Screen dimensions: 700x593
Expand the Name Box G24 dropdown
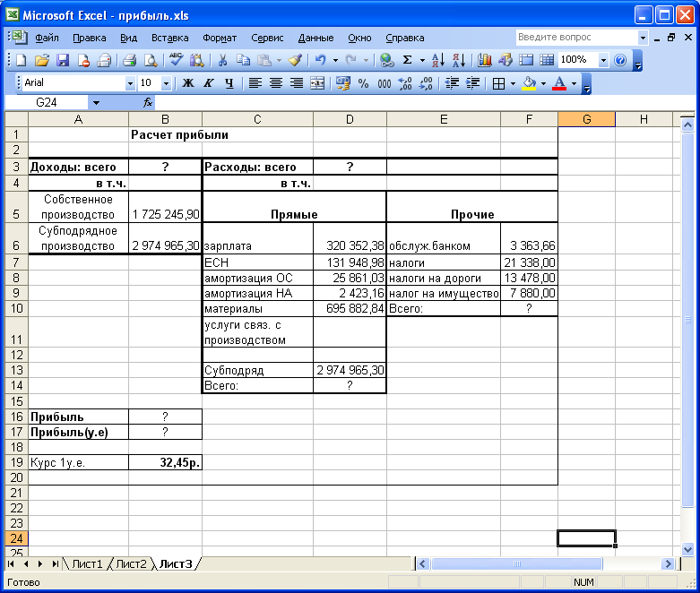tap(96, 103)
